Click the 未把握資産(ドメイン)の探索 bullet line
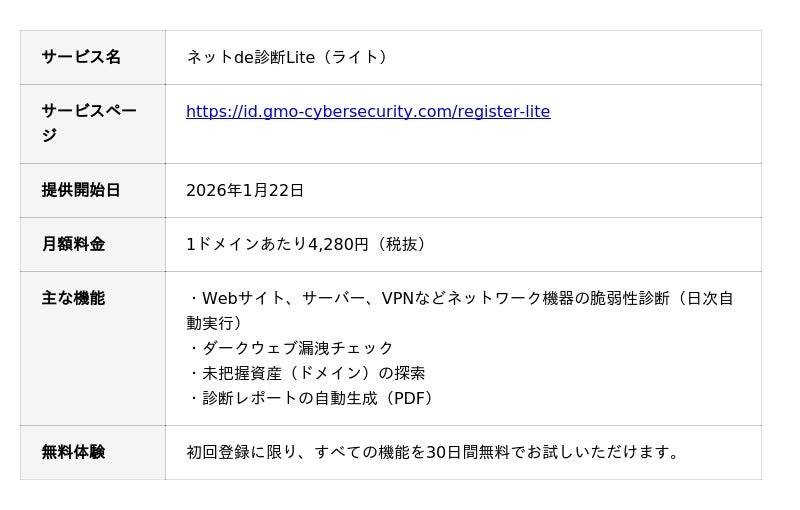 point(306,373)
